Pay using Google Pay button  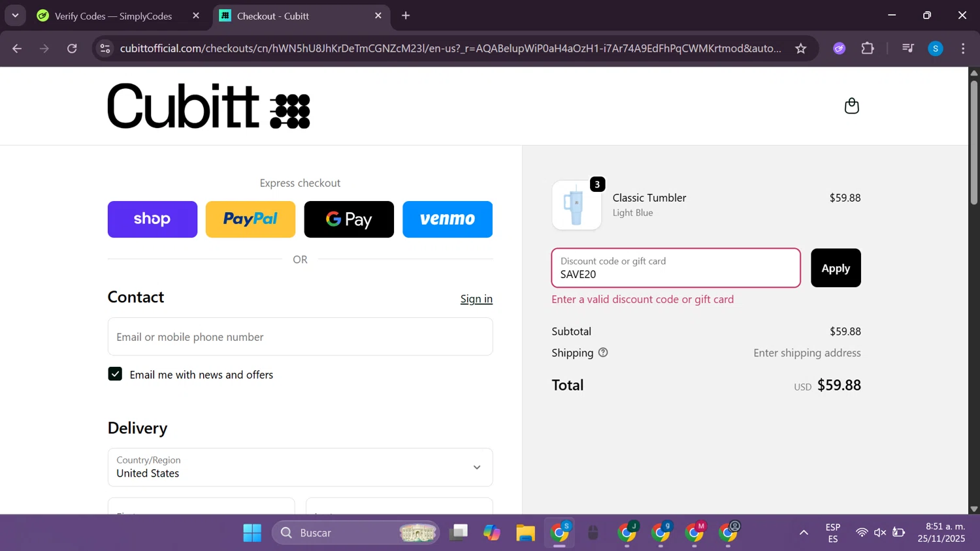coord(349,219)
